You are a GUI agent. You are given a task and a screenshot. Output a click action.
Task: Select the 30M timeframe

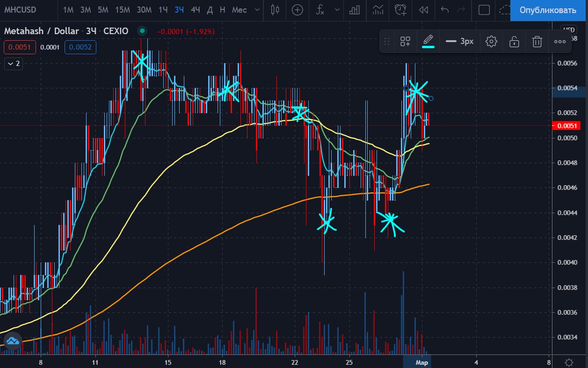(x=144, y=10)
